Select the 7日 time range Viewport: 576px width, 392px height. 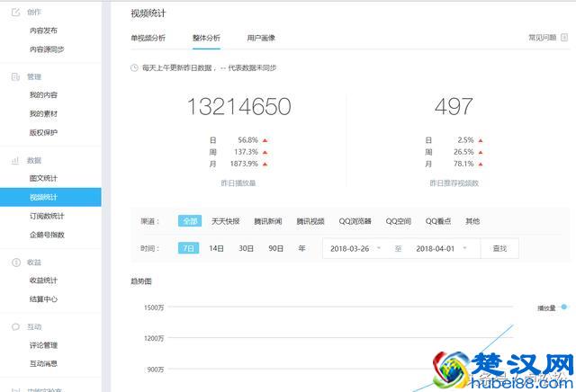coord(188,248)
